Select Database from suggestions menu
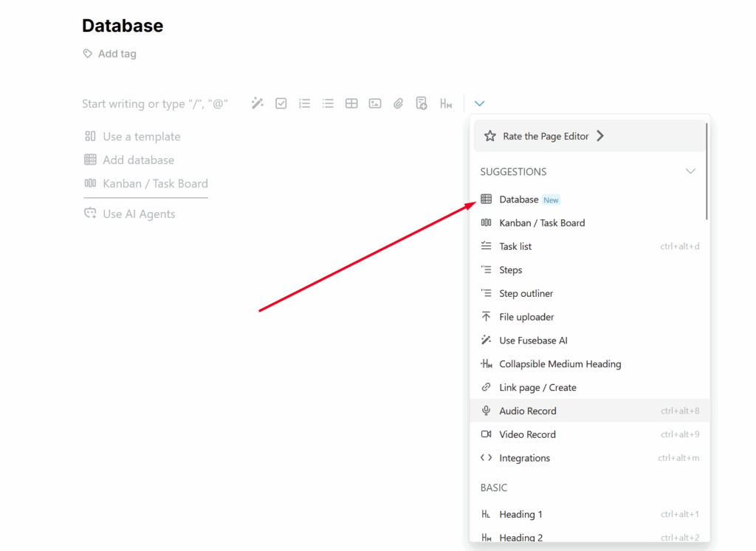756x551 pixels. click(519, 199)
